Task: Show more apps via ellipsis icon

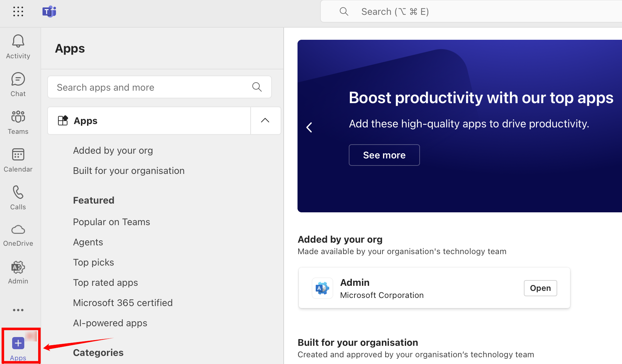Action: click(18, 310)
